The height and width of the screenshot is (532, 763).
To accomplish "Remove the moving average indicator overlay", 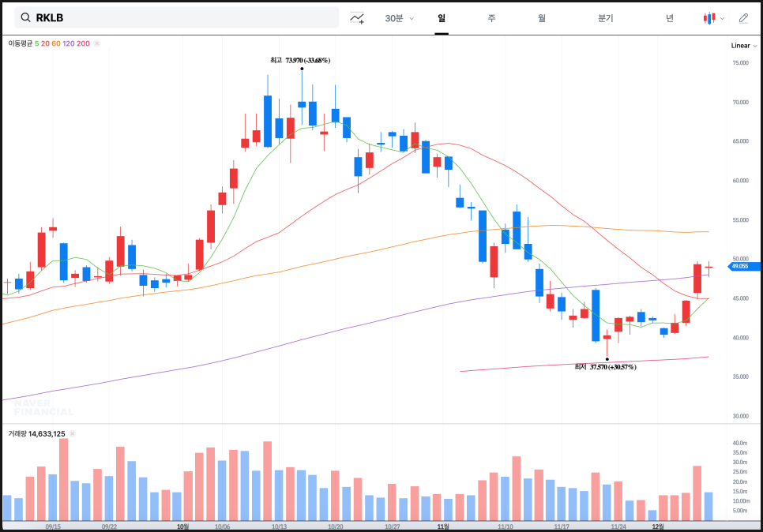I will pos(97,43).
